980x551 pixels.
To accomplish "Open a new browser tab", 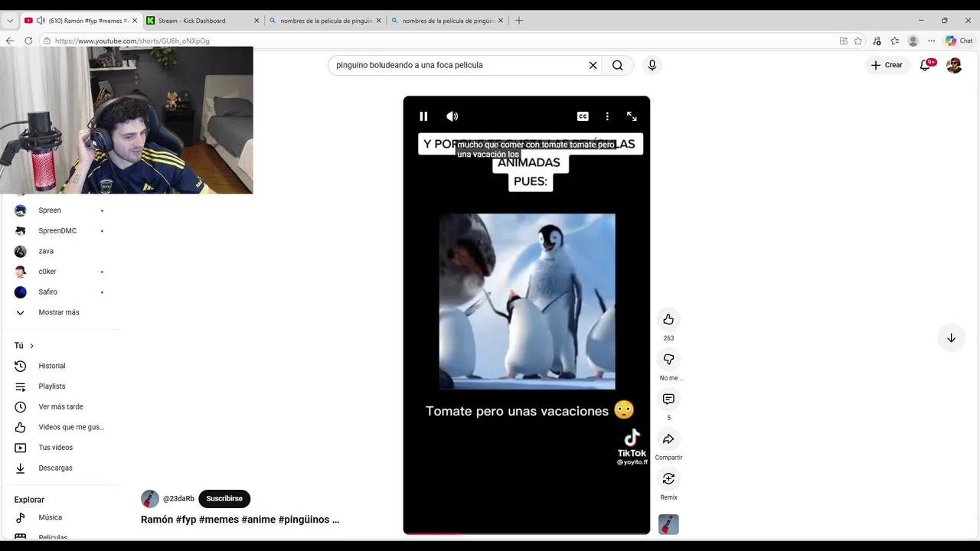I will (x=518, y=21).
